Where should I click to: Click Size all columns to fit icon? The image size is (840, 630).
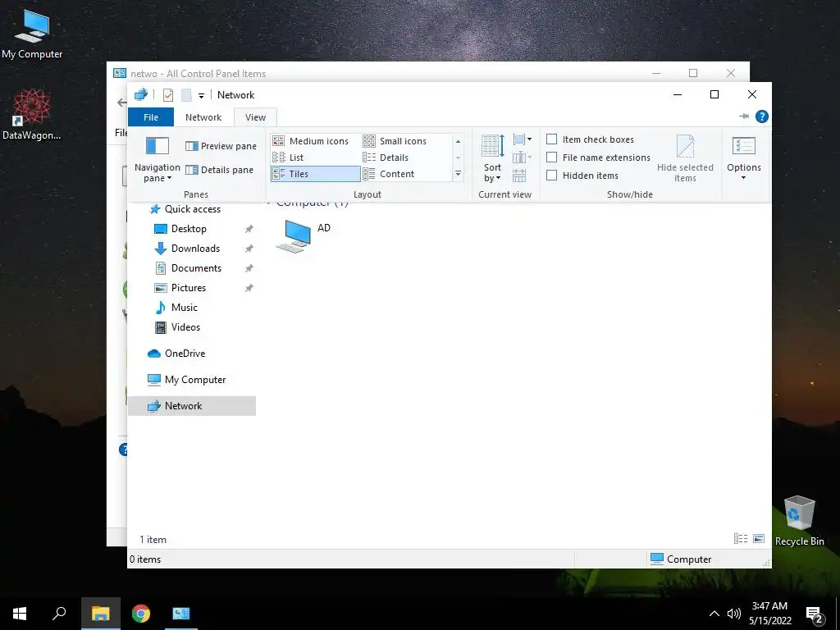pos(519,176)
